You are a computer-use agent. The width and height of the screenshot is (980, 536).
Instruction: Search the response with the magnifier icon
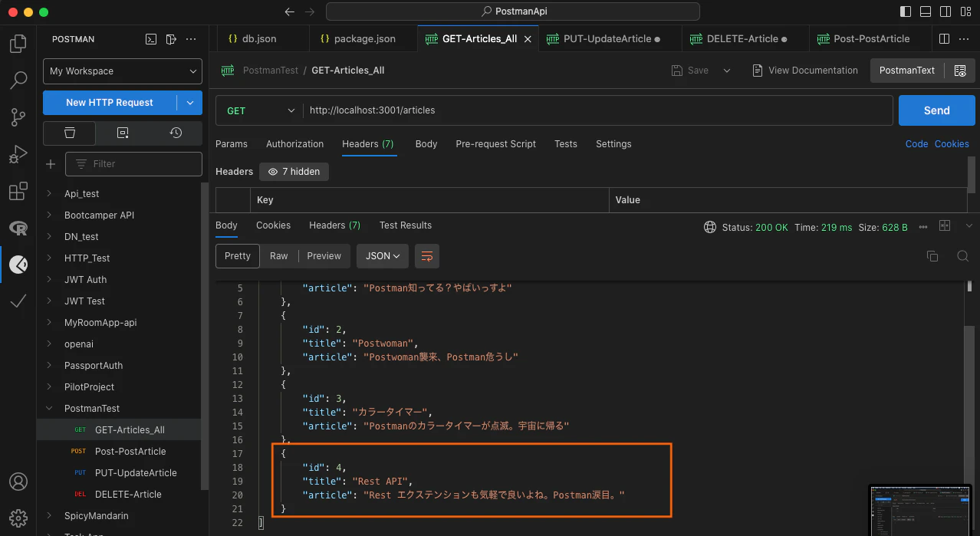click(x=962, y=256)
